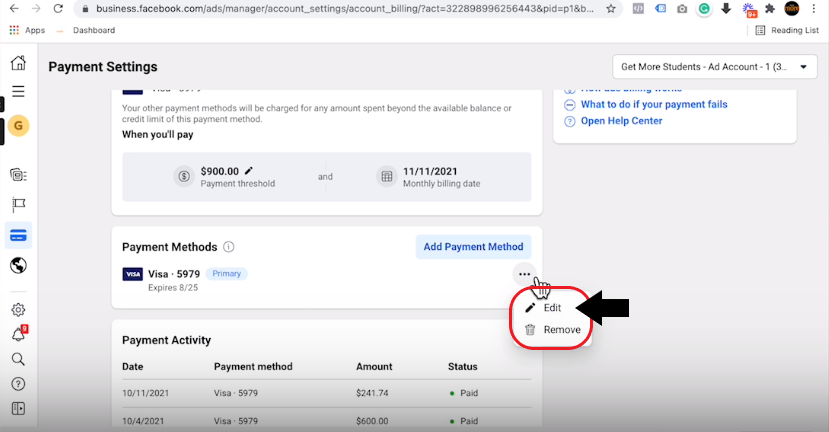Bookmark this page with the star

[611, 8]
